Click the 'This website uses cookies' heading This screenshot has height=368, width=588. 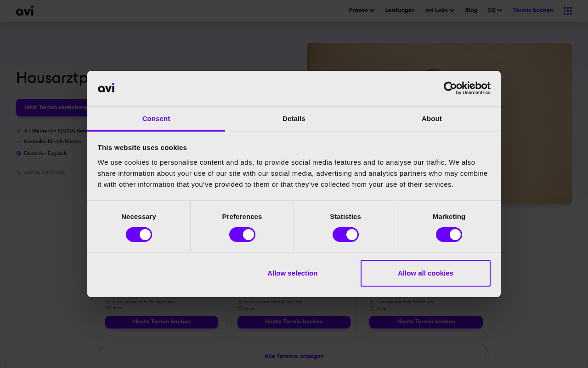point(142,148)
